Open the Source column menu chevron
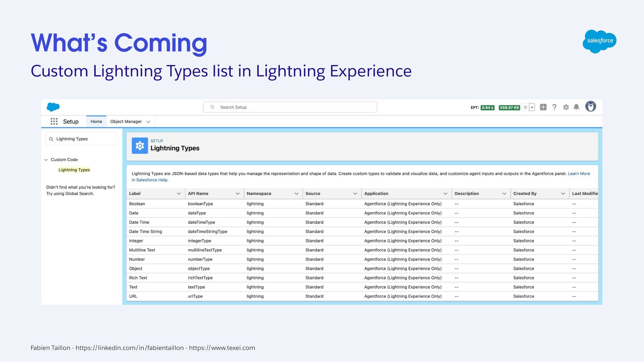The height and width of the screenshot is (362, 644). coord(355,194)
